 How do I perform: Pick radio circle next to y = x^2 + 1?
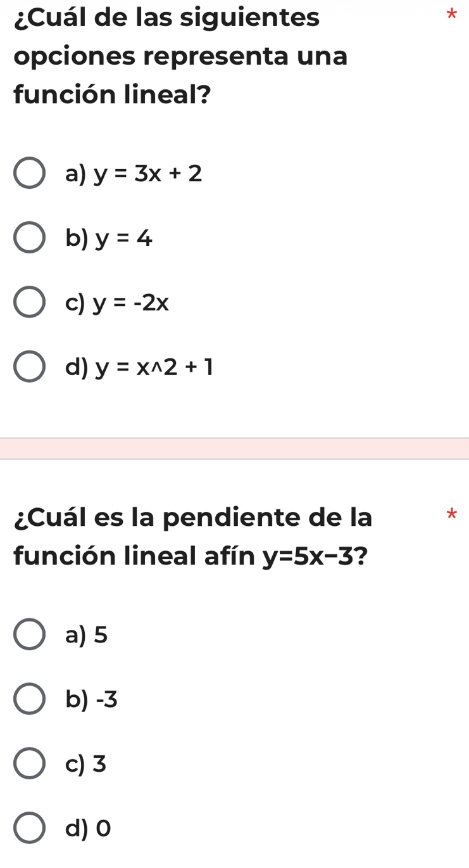[x=29, y=367]
